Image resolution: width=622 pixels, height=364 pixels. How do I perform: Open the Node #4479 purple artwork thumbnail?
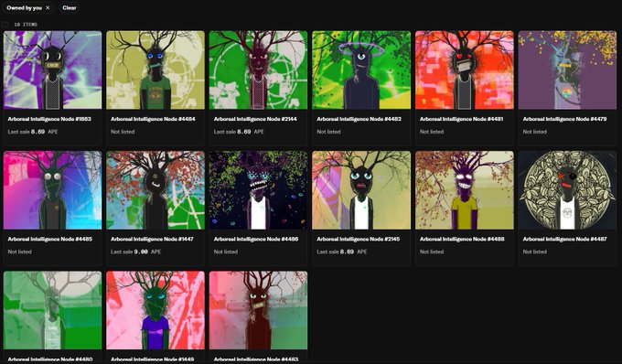click(x=567, y=70)
